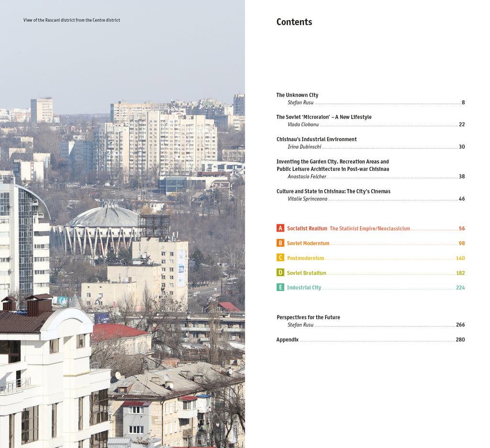
Task: Select the orange 'B' Soviet Modernism marker
Action: [x=280, y=243]
